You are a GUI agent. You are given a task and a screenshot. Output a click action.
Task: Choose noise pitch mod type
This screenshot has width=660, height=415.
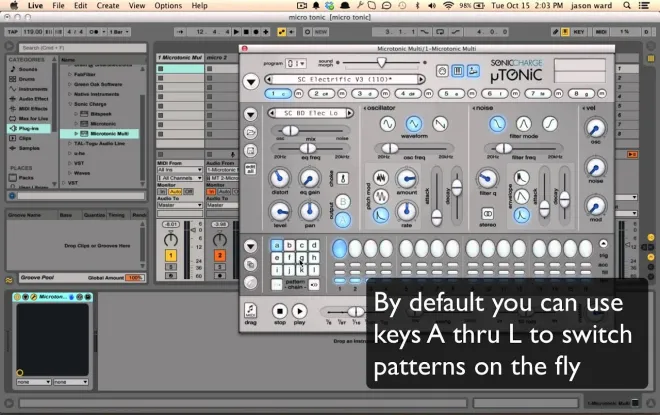381,178
